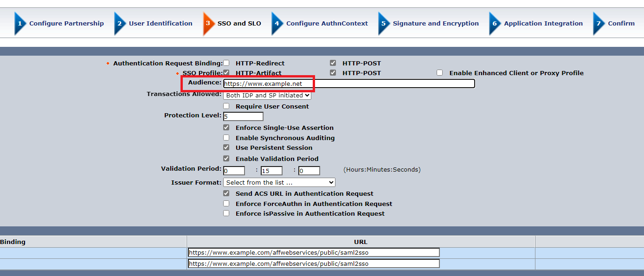Check Require User Consent
Viewport: 644px width, 276px height.
pyautogui.click(x=226, y=106)
